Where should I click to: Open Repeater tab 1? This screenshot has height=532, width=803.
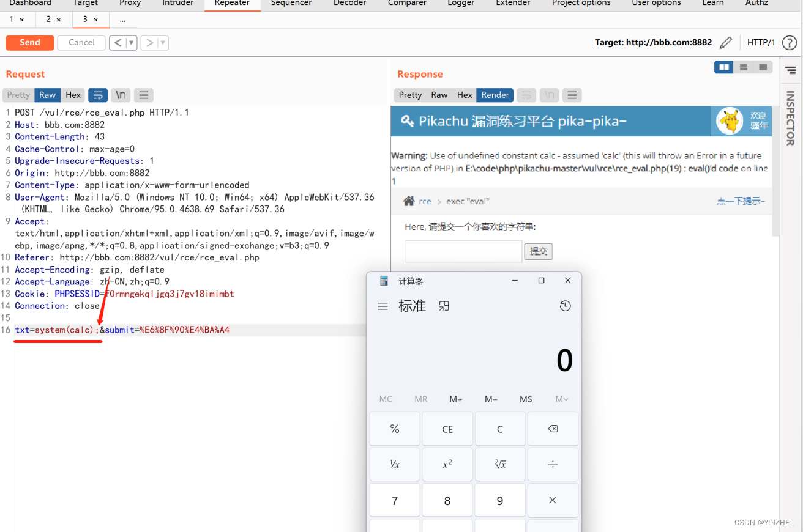[x=12, y=19]
